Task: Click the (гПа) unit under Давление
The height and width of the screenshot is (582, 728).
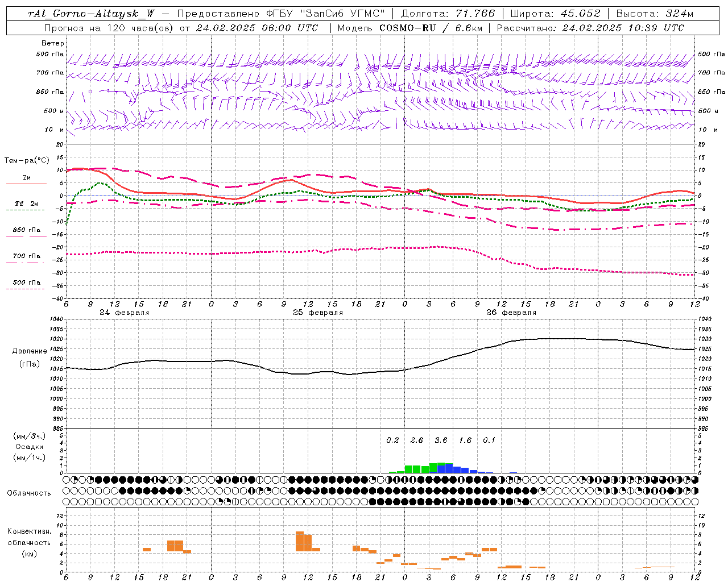Action: coord(30,364)
